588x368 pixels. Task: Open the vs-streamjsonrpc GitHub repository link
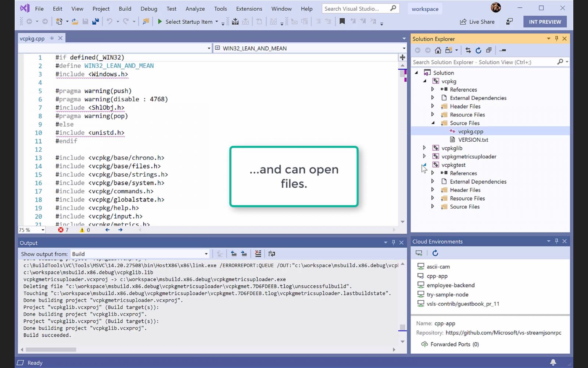503,333
